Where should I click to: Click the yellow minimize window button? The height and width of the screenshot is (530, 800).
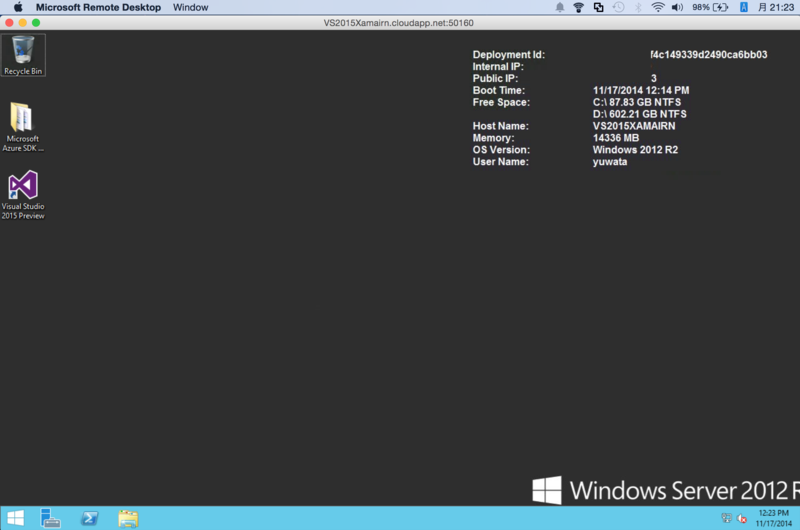(22, 22)
